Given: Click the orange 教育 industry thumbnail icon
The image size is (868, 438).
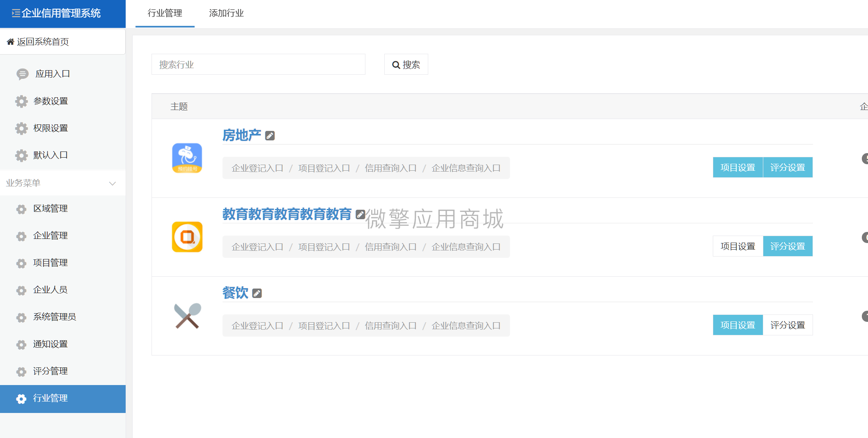Looking at the screenshot, I should [x=187, y=237].
